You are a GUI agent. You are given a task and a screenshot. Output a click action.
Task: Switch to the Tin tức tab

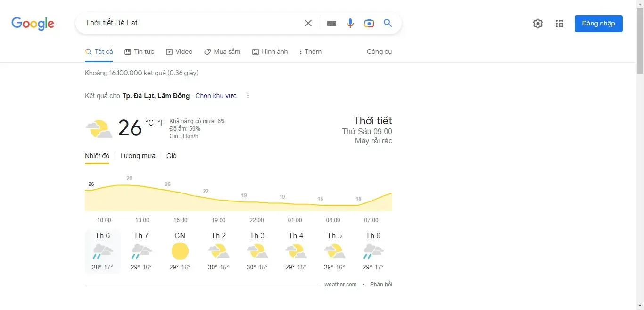coord(139,51)
